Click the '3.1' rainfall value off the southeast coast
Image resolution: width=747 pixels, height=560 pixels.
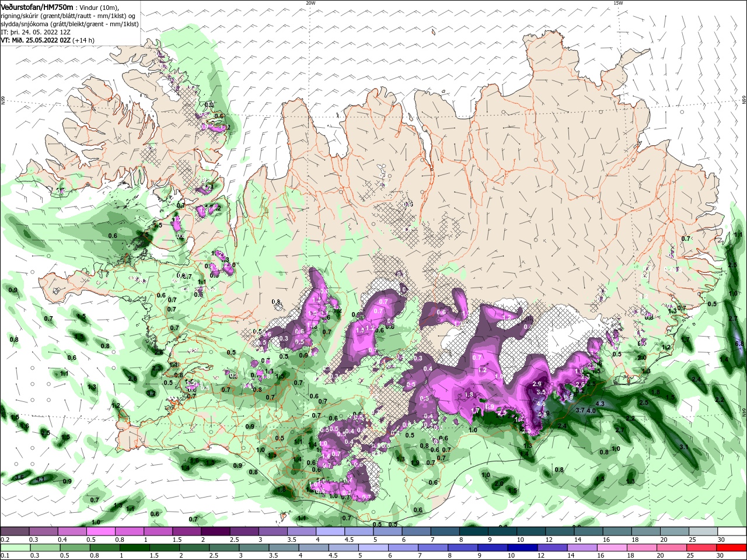pos(685,447)
